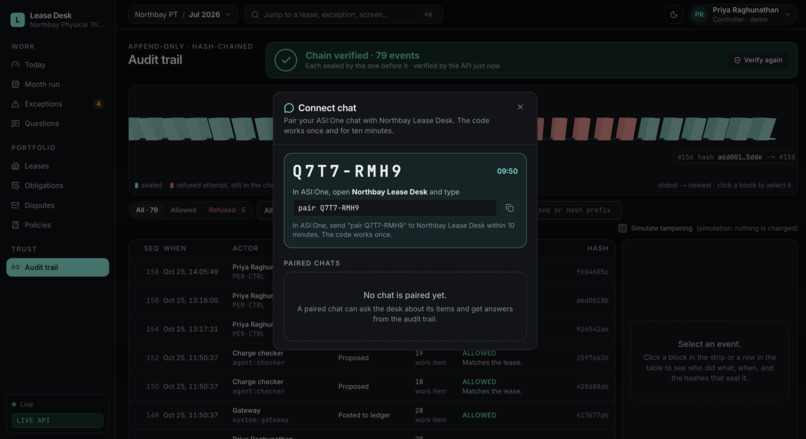Click the green Live status dot
Viewport: 806px width, 439px height.
tap(14, 405)
